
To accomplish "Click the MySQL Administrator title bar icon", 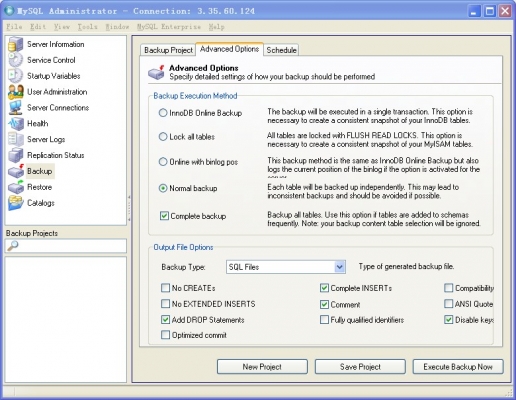I will coord(9,10).
